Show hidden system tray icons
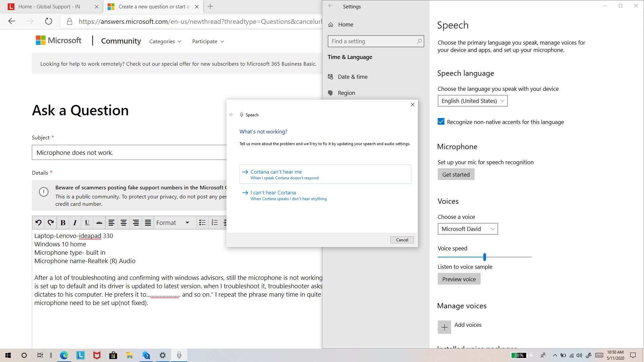The image size is (644, 362). [555, 355]
